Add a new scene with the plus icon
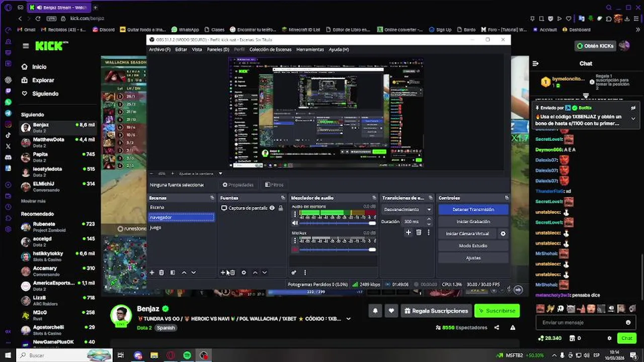 pos(151,273)
